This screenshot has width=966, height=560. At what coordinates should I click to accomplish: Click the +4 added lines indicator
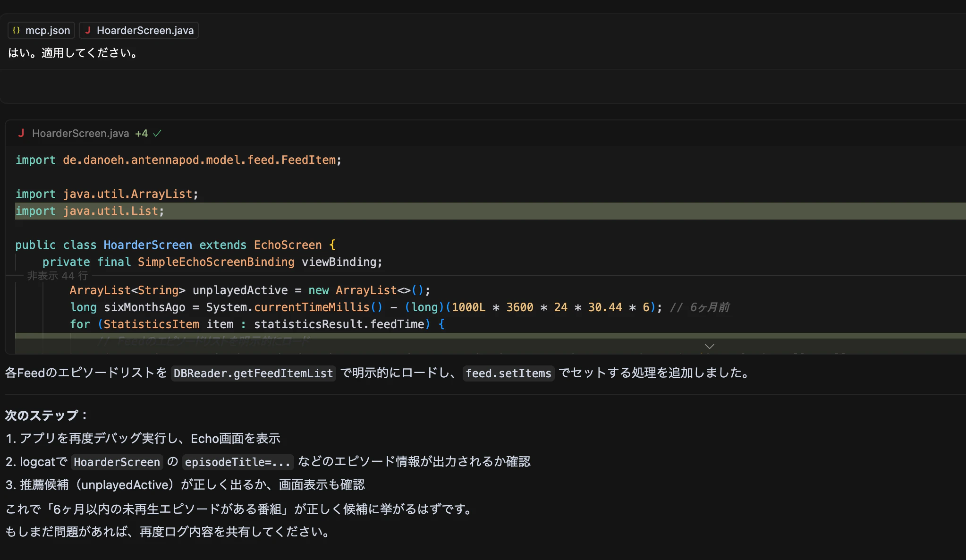pyautogui.click(x=141, y=134)
